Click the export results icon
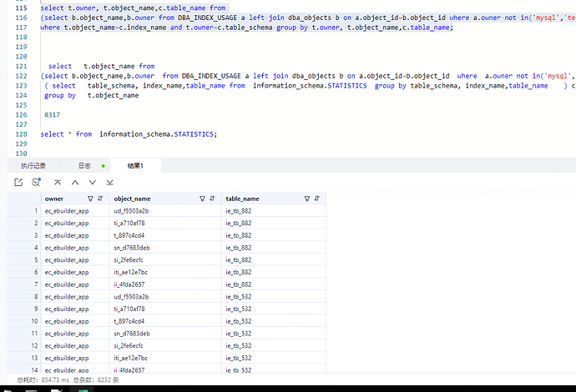 18,183
